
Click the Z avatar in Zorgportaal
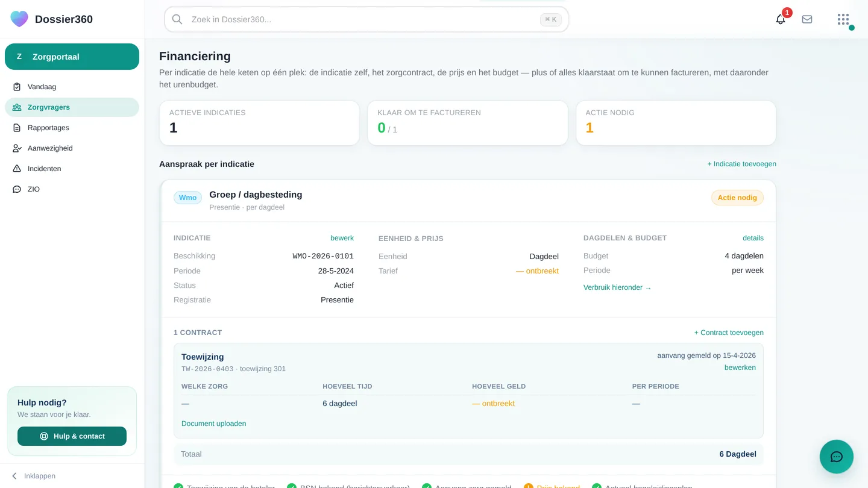pos(19,57)
